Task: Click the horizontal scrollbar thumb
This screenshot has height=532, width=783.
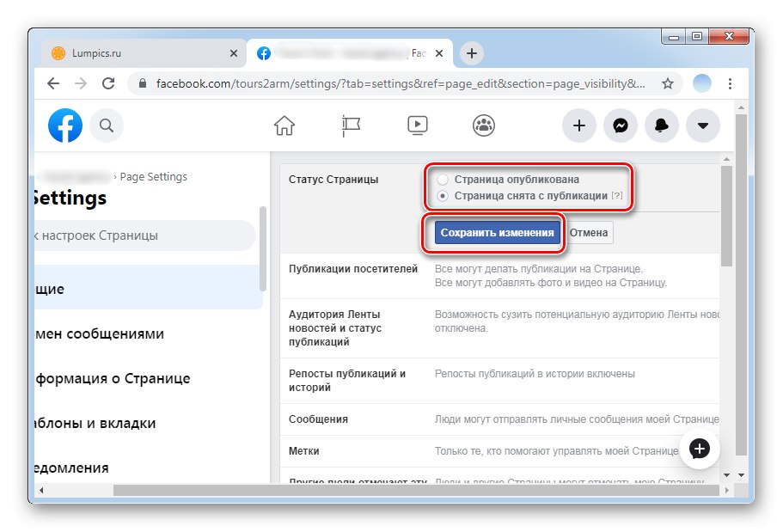Action: pos(416,491)
